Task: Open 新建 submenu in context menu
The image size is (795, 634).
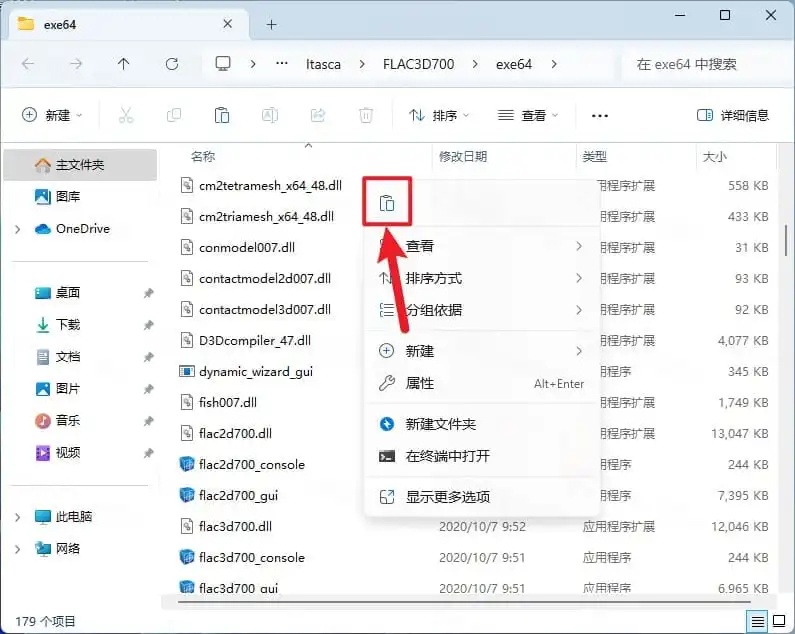Action: (481, 351)
